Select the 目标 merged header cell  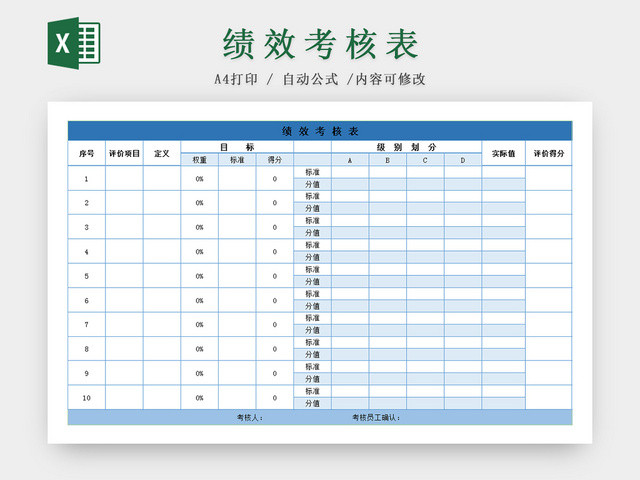point(237,147)
